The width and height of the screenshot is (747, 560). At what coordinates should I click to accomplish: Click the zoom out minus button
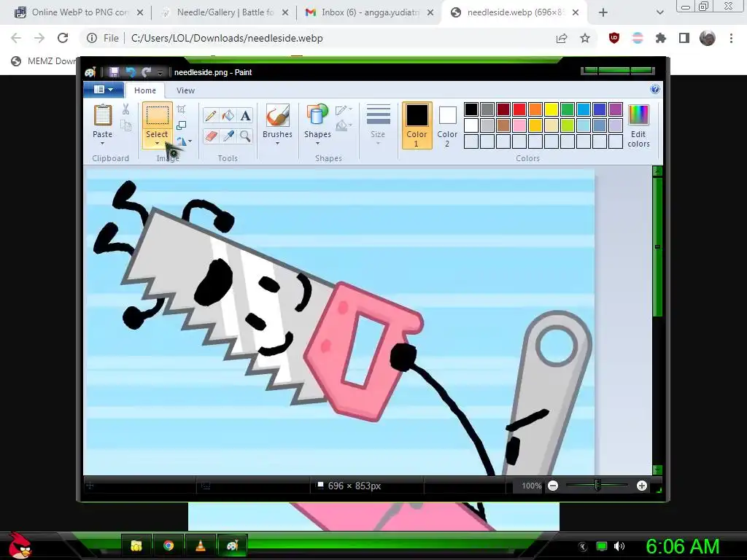coord(553,486)
